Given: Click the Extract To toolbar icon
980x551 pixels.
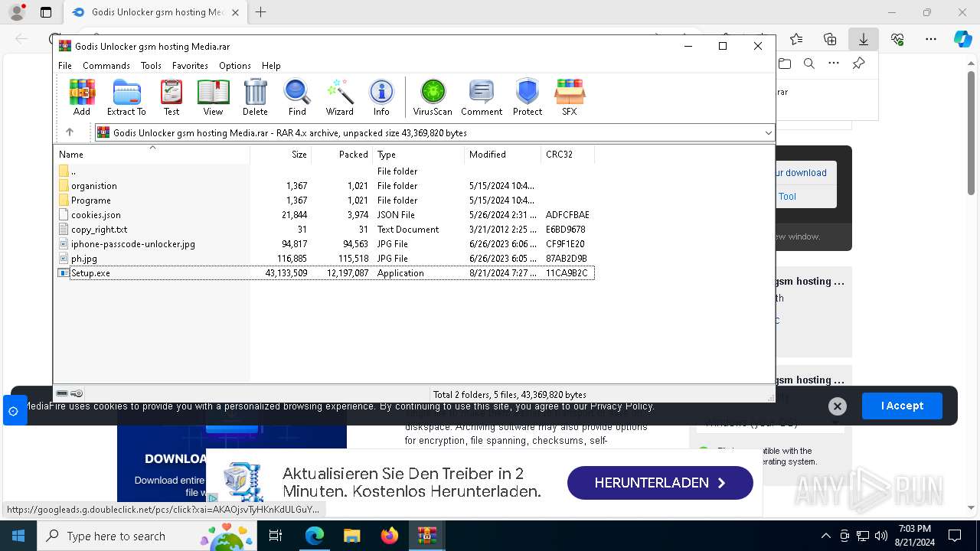Looking at the screenshot, I should pos(126,97).
